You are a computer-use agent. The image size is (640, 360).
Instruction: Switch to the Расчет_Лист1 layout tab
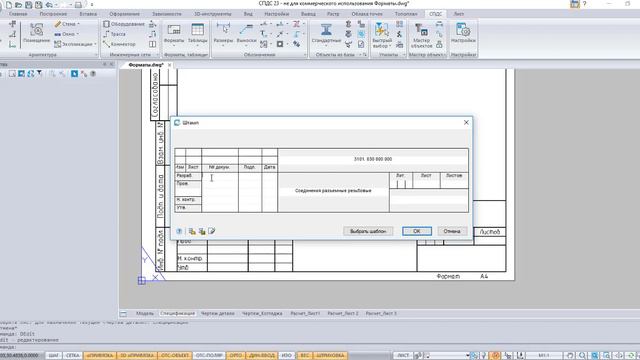coord(305,313)
